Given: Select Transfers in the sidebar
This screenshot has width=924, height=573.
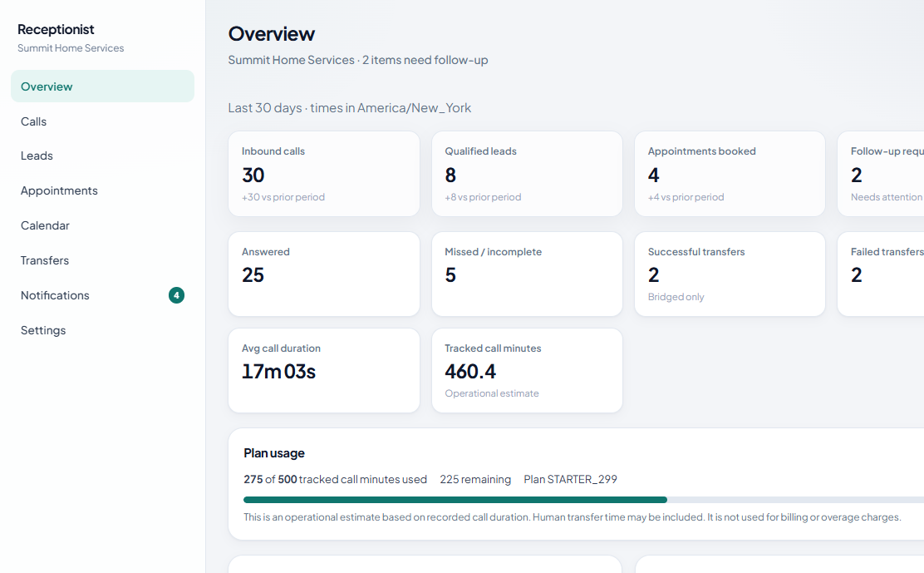Looking at the screenshot, I should [102, 260].
